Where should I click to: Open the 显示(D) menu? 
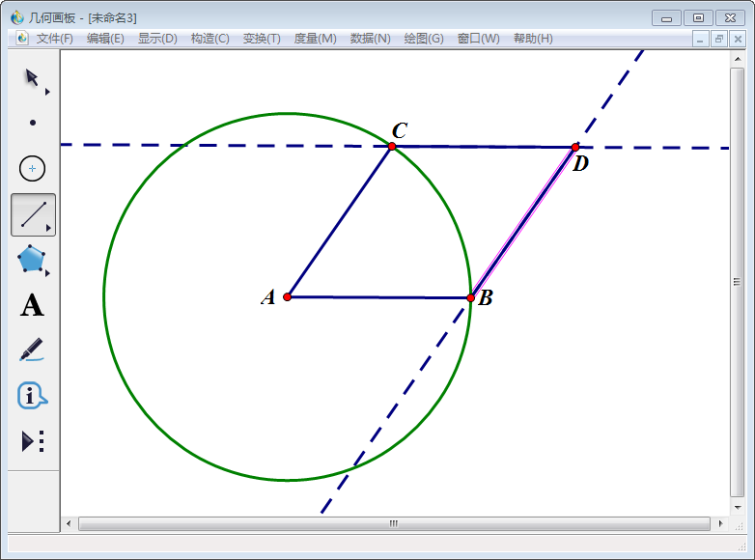[157, 39]
